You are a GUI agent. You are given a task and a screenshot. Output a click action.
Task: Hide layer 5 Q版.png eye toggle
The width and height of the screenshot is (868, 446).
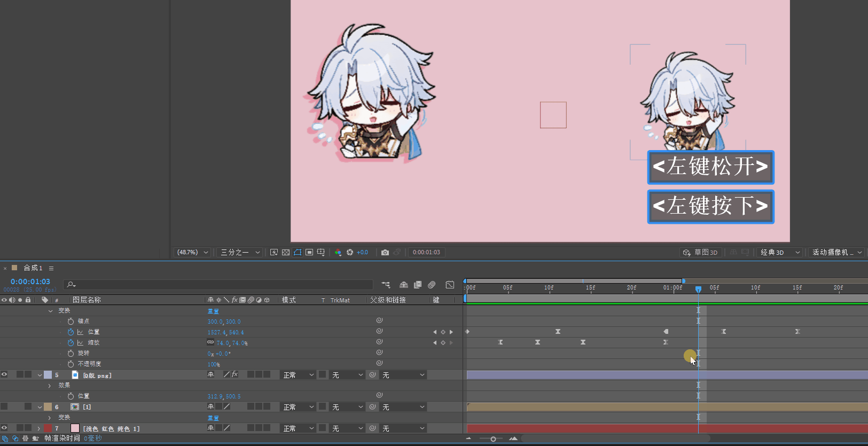4,374
